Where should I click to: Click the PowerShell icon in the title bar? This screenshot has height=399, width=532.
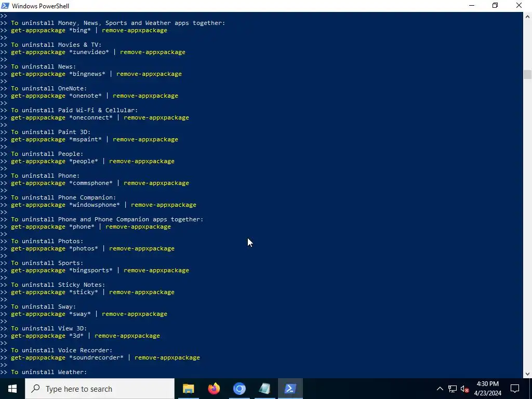click(x=5, y=6)
